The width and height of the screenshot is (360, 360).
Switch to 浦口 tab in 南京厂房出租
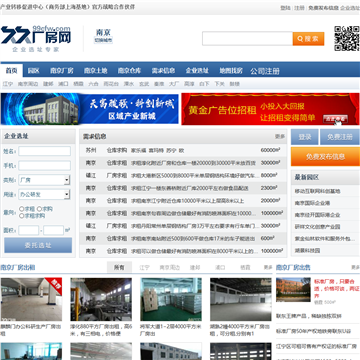[x=220, y=267]
